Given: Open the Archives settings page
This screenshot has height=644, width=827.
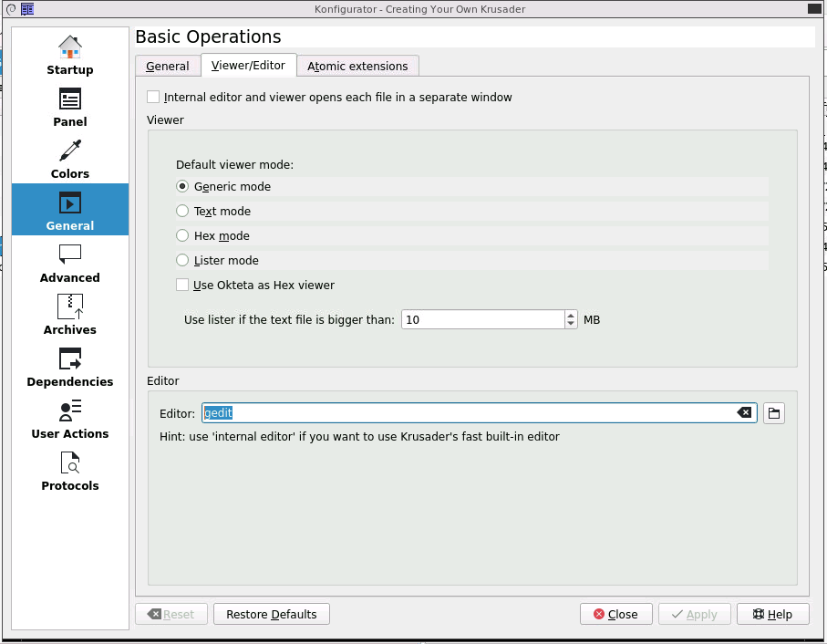Looking at the screenshot, I should point(69,315).
